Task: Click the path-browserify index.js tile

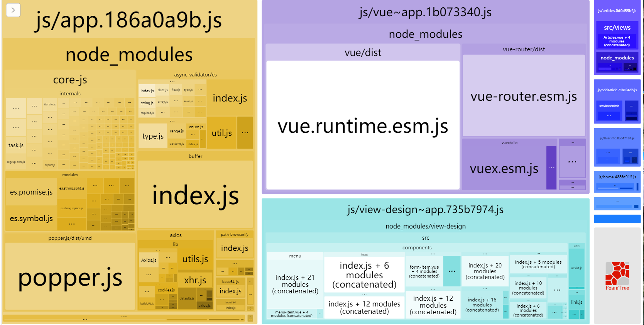Action: [235, 248]
